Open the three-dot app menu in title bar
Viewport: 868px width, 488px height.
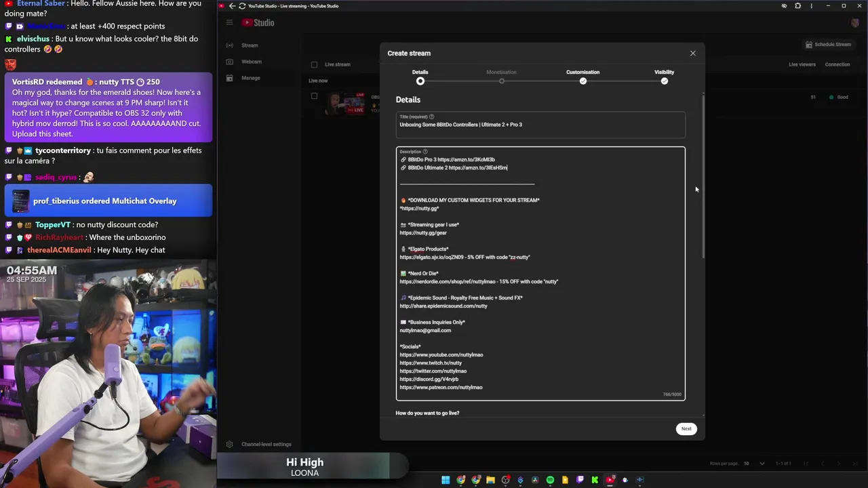[x=811, y=6]
